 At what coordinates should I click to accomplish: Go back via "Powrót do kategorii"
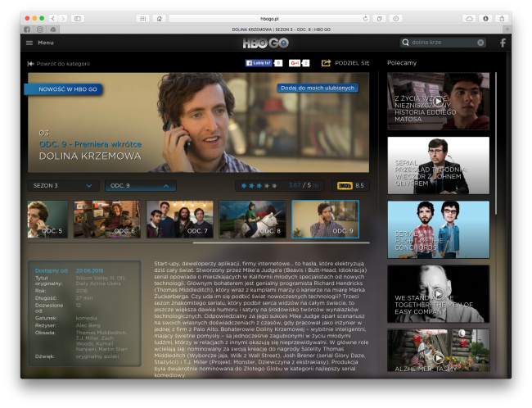pos(58,64)
